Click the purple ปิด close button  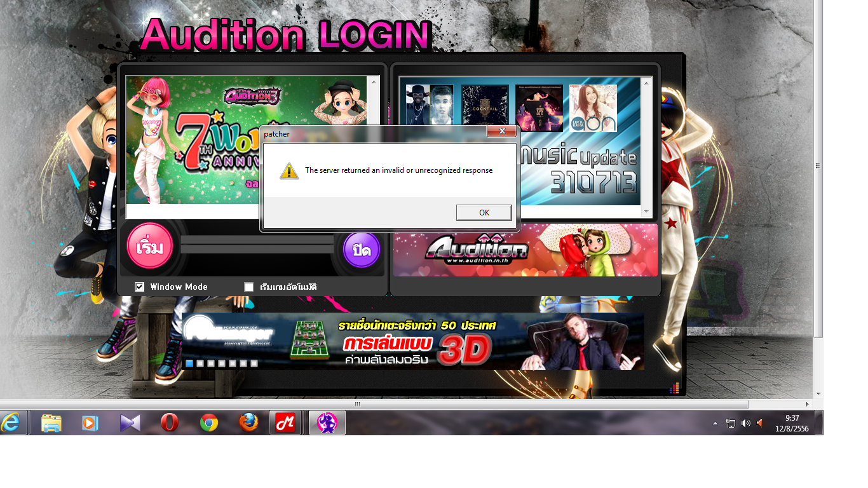pos(362,250)
